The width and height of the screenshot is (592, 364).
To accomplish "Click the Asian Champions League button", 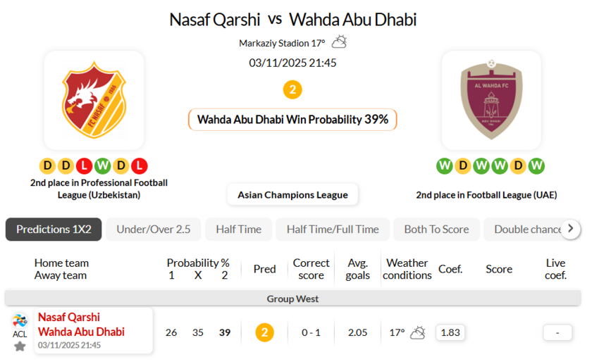I will 292,194.
